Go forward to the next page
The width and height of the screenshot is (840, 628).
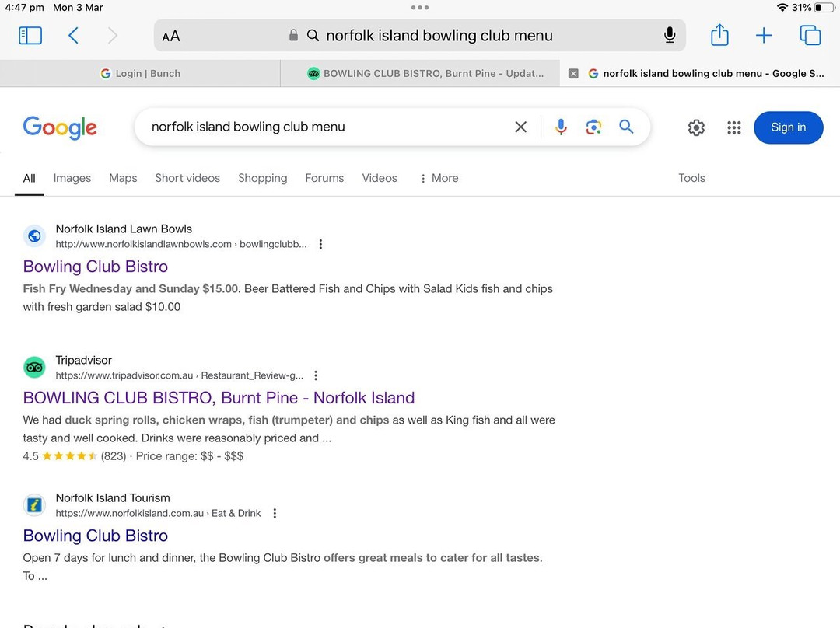click(112, 35)
